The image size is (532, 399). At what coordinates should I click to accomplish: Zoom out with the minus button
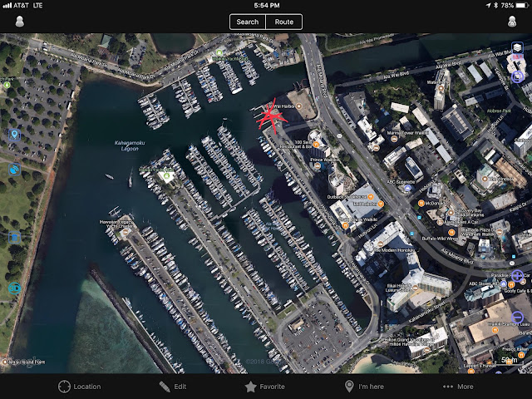(x=517, y=317)
